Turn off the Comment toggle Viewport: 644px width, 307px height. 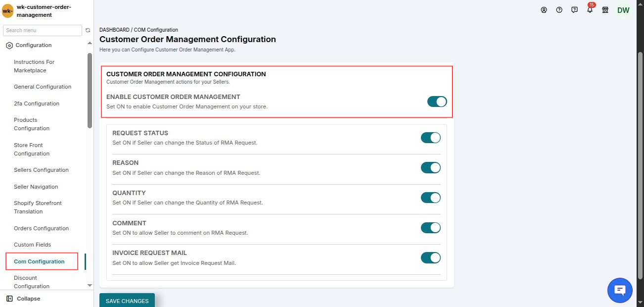coord(431,228)
